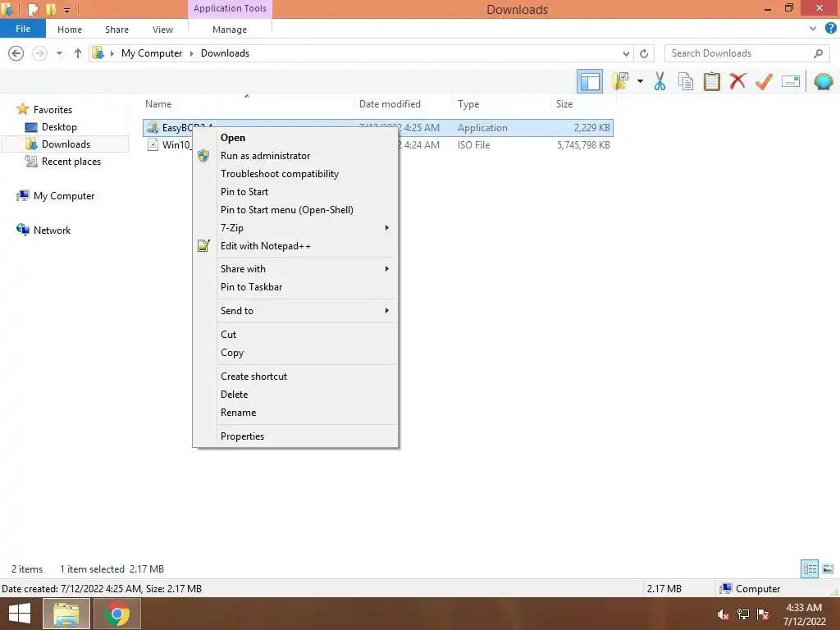This screenshot has height=630, width=840.
Task: Click the orange checkmark Properties toolbar icon
Action: pyautogui.click(x=764, y=81)
